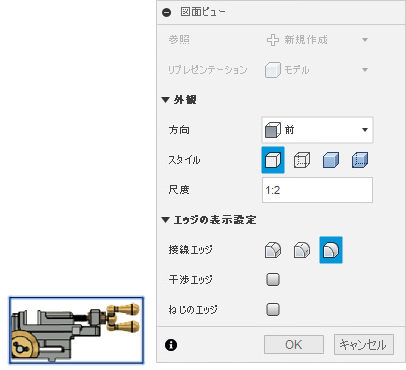Choose the full-length tangent edges icon
This screenshot has height=370, width=406.
(273, 250)
